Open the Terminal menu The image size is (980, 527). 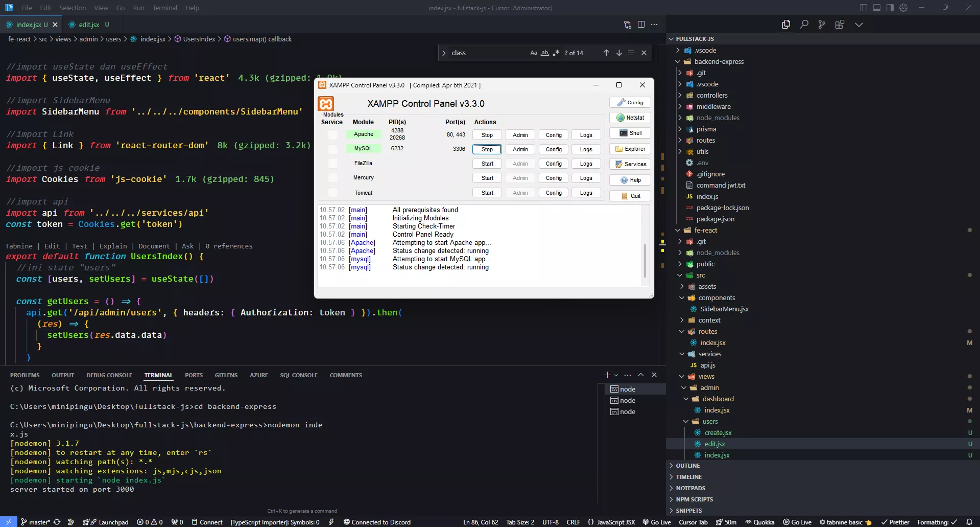point(165,8)
